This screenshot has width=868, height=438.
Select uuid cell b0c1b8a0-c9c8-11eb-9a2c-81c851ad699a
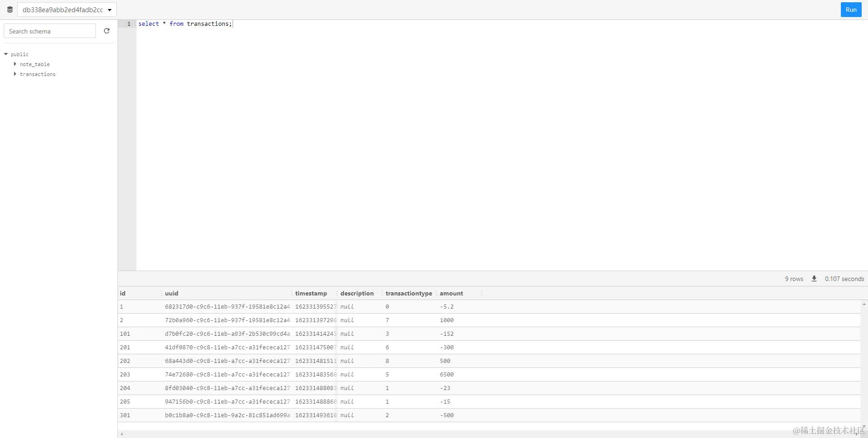click(x=227, y=415)
